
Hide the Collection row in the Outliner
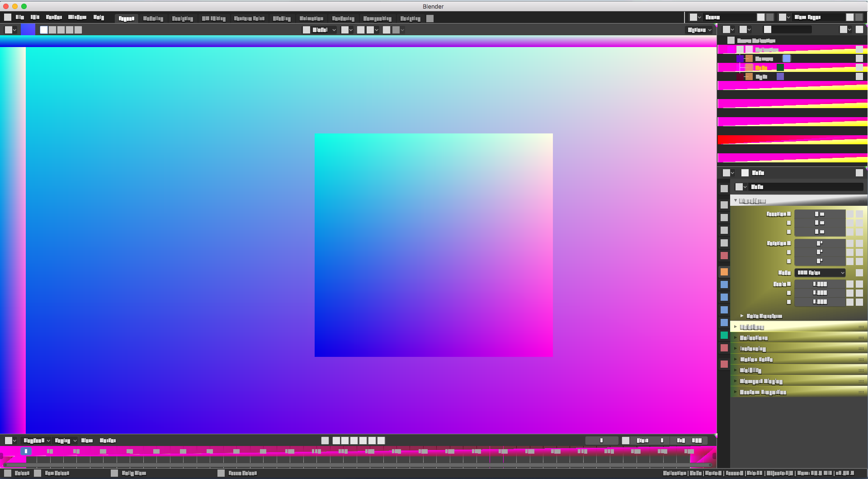(859, 49)
